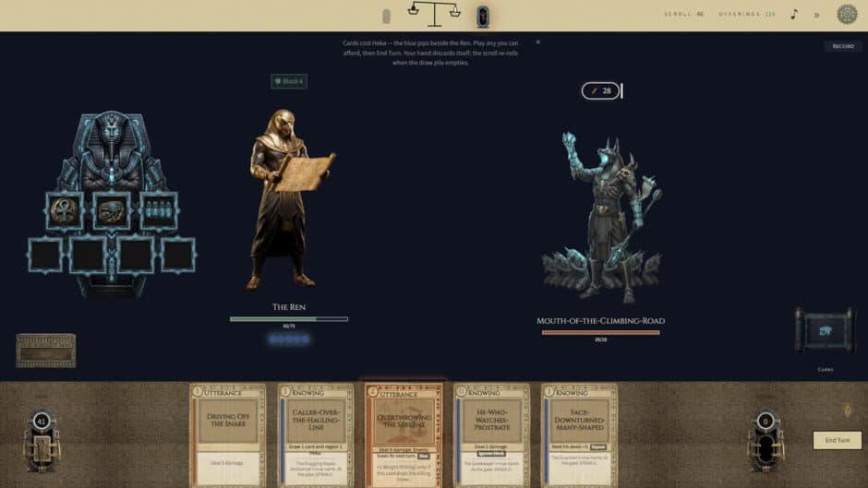Play the Caller-Over-the-Hauling-Line card
Screen dimensions: 868x488
click(316, 435)
